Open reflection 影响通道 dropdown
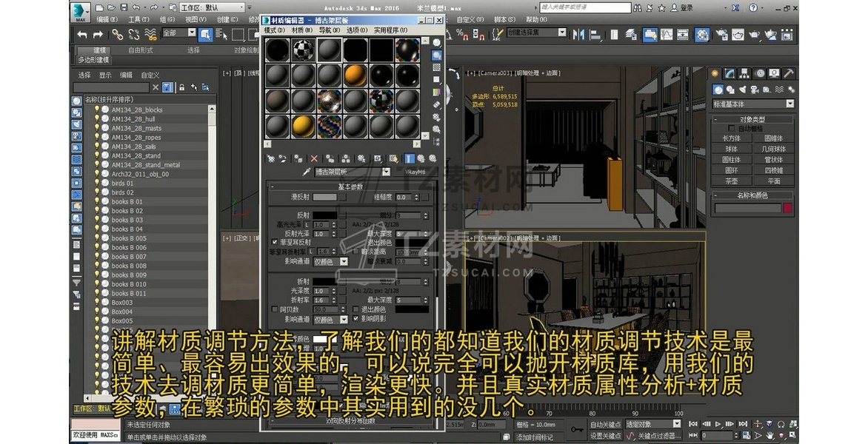The width and height of the screenshot is (868, 444). pos(344,261)
